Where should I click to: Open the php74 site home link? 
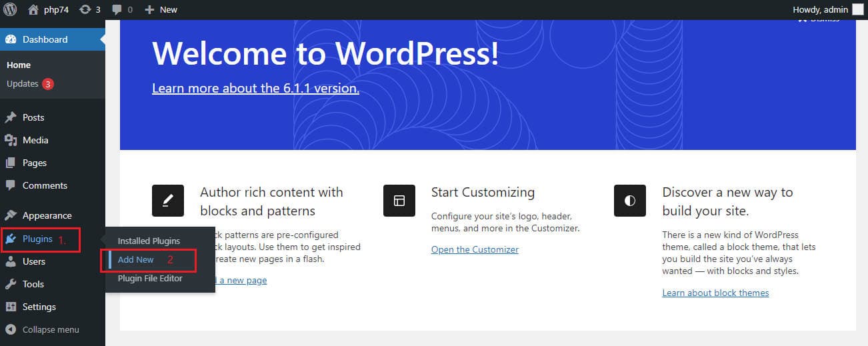click(49, 10)
